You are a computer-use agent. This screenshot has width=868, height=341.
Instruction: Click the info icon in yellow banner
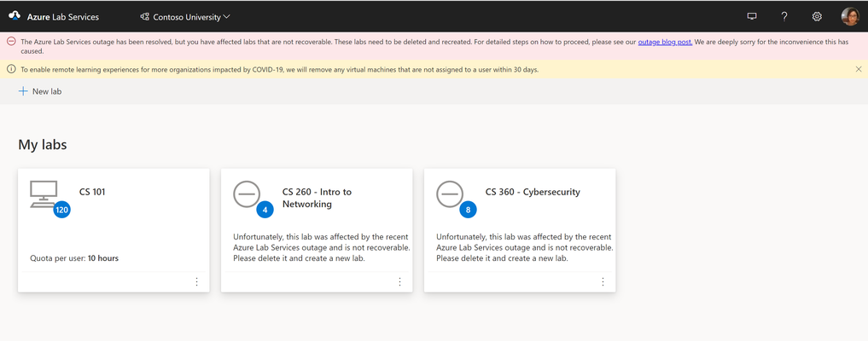(x=11, y=69)
